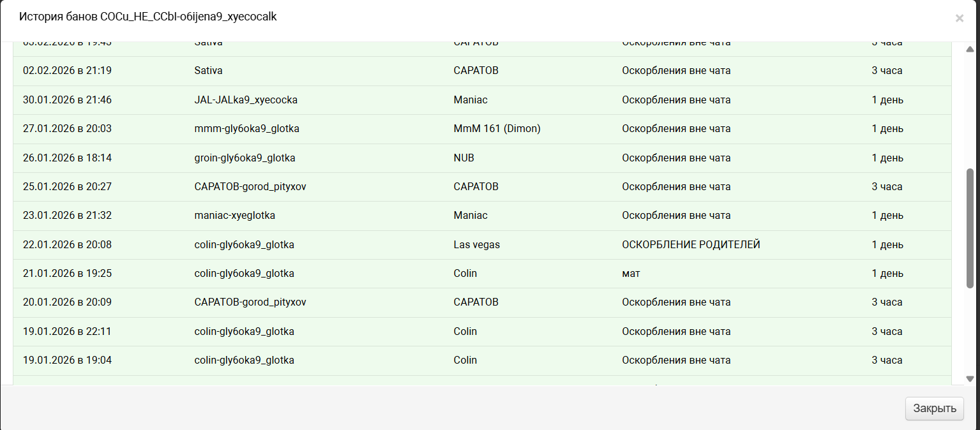Click the Sativa name in the 02.02.2026 21:19 row
980x430 pixels.
click(208, 71)
